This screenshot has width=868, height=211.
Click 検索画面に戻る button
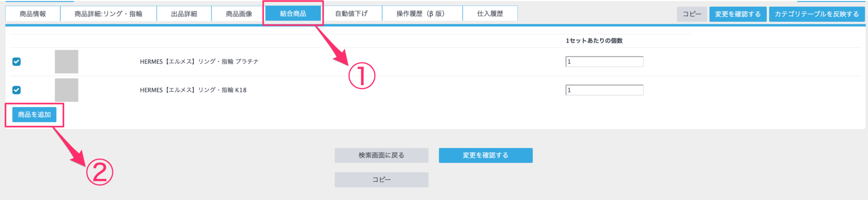pos(381,155)
